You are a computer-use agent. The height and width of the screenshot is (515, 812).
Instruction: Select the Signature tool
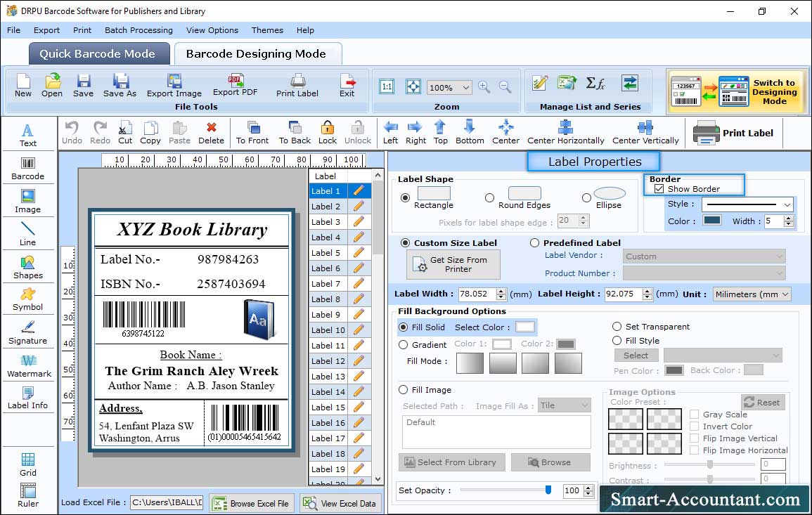pyautogui.click(x=28, y=332)
